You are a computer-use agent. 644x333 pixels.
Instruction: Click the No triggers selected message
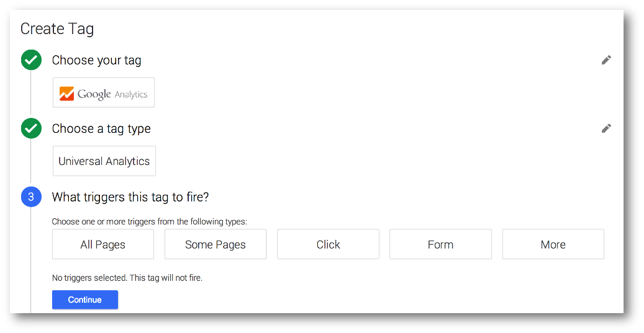click(127, 278)
